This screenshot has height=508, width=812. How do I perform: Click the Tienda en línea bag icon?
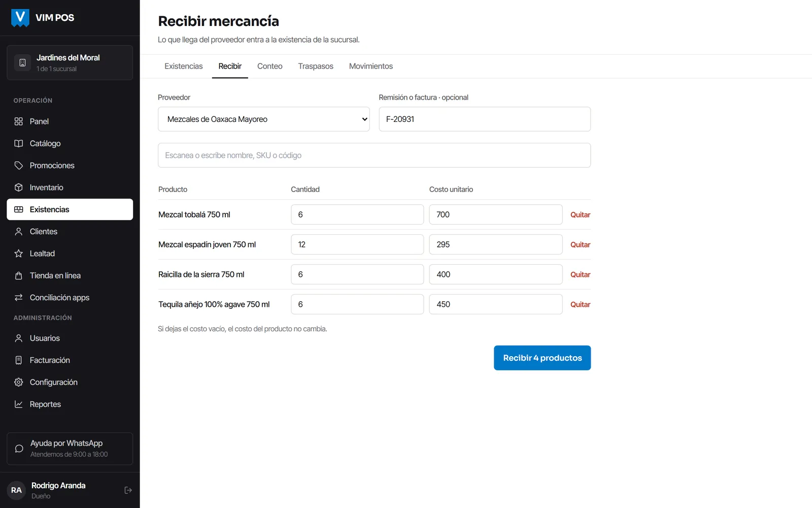tap(19, 275)
